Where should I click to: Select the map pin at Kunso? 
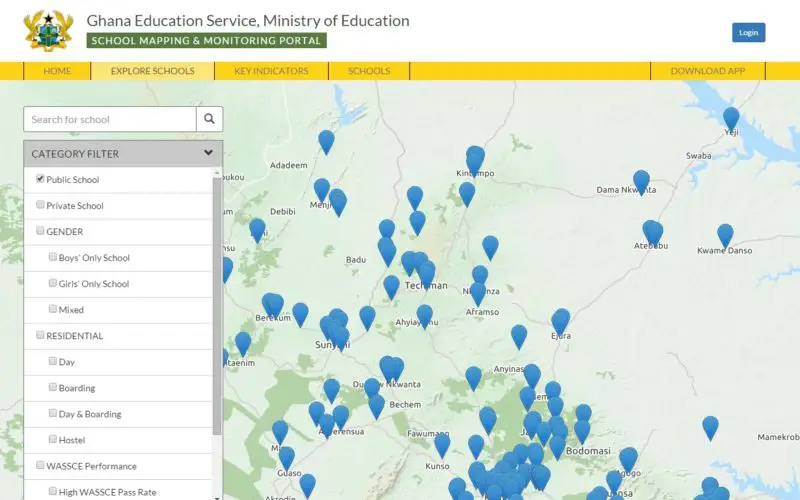point(442,446)
